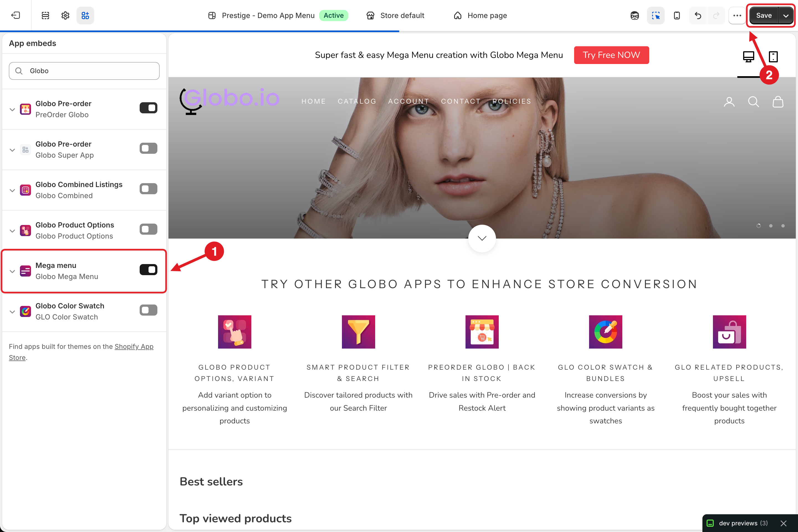Image resolution: width=798 pixels, height=532 pixels.
Task: Click the Try Free NOW button
Action: [612, 55]
